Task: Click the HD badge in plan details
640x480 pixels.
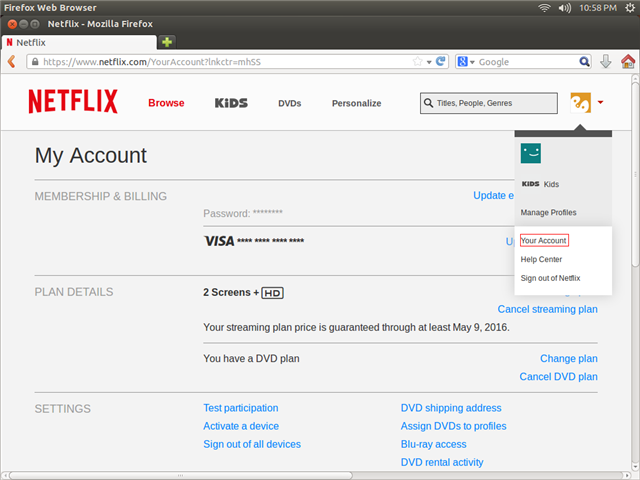Action: click(x=272, y=293)
